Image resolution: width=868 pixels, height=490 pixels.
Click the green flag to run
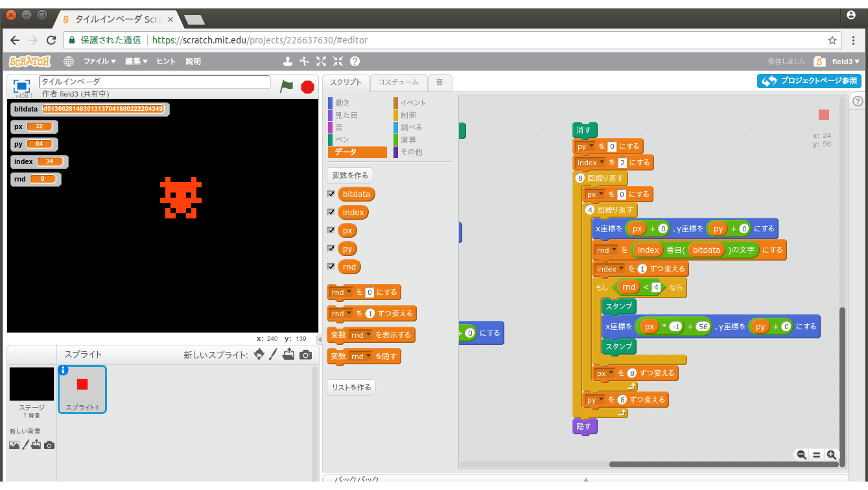pyautogui.click(x=287, y=86)
